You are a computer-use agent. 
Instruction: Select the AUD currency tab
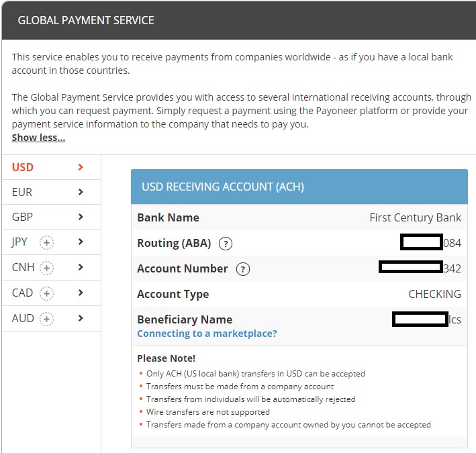click(x=51, y=319)
